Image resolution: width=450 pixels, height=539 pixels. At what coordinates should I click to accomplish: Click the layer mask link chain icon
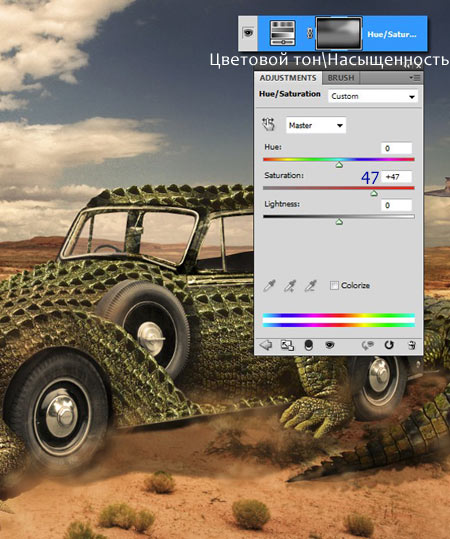309,33
